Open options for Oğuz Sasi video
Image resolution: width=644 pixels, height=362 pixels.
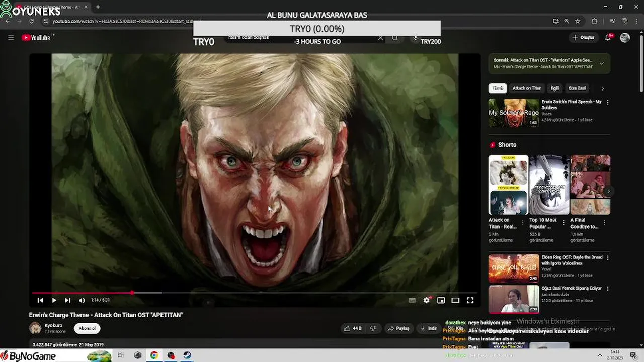[607, 289]
